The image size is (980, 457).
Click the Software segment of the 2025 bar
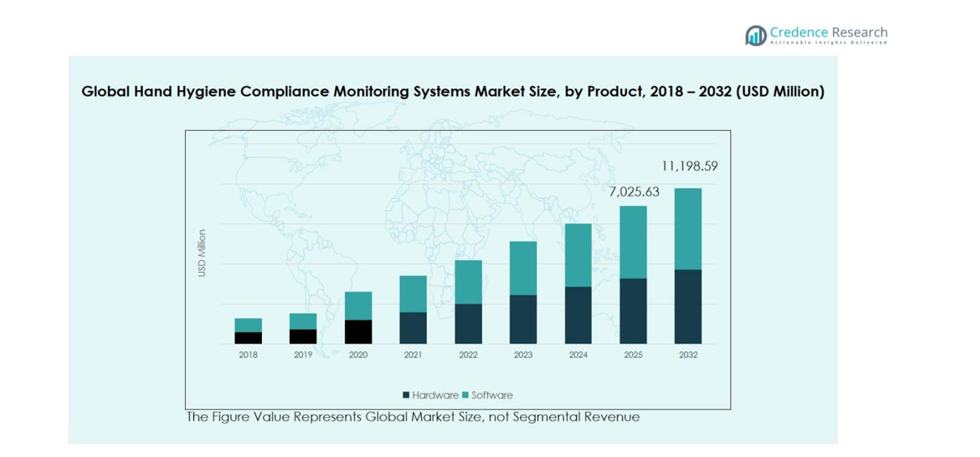click(634, 242)
